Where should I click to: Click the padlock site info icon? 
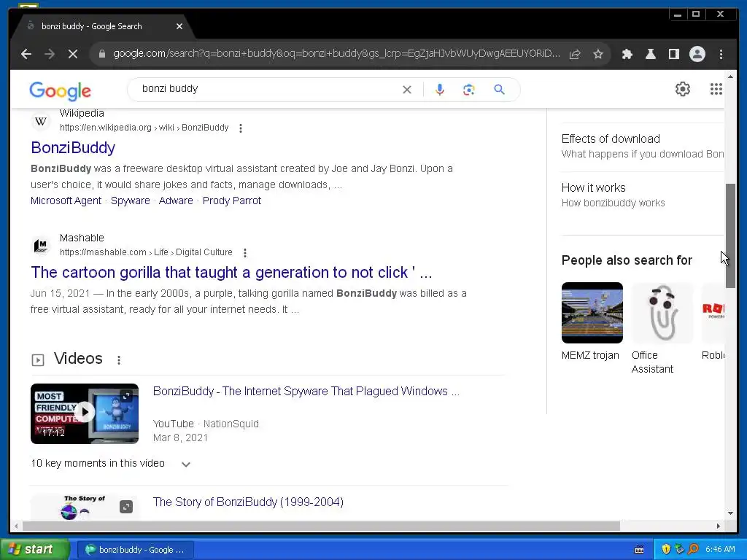101,54
